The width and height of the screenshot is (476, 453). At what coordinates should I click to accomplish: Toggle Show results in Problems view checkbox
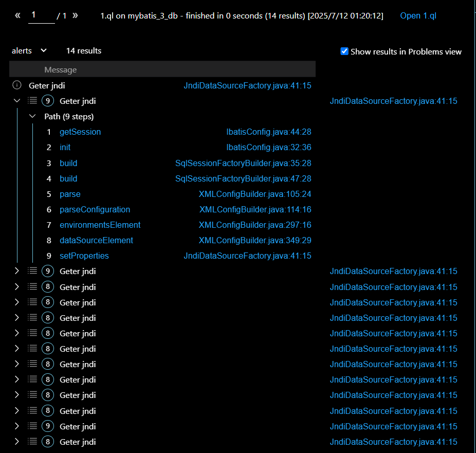[344, 51]
